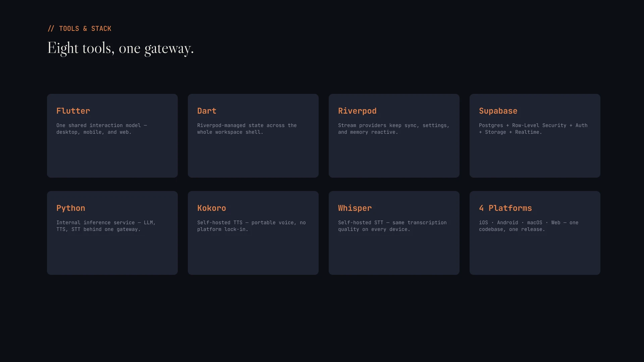
Task: Select the '4 Platforms' card title
Action: (505, 208)
